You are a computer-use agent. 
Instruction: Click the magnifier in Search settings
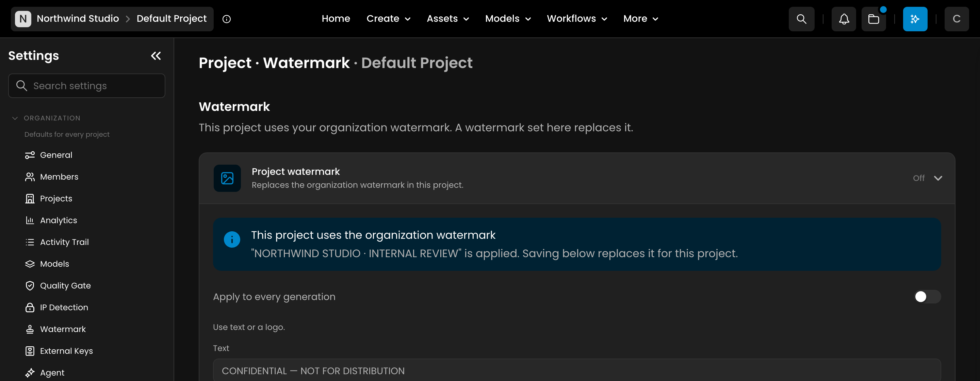pyautogui.click(x=22, y=85)
